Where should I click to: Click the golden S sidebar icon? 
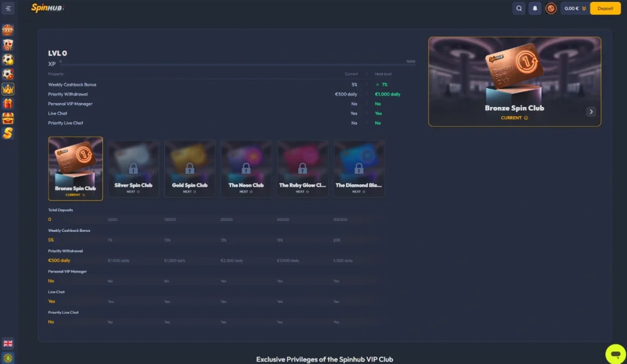click(7, 133)
